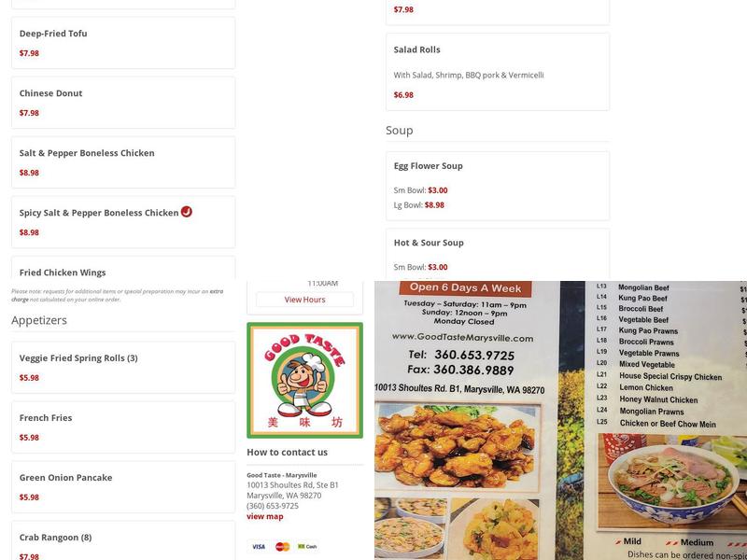Open the view map link
Image resolution: width=747 pixels, height=560 pixels.
tap(265, 516)
